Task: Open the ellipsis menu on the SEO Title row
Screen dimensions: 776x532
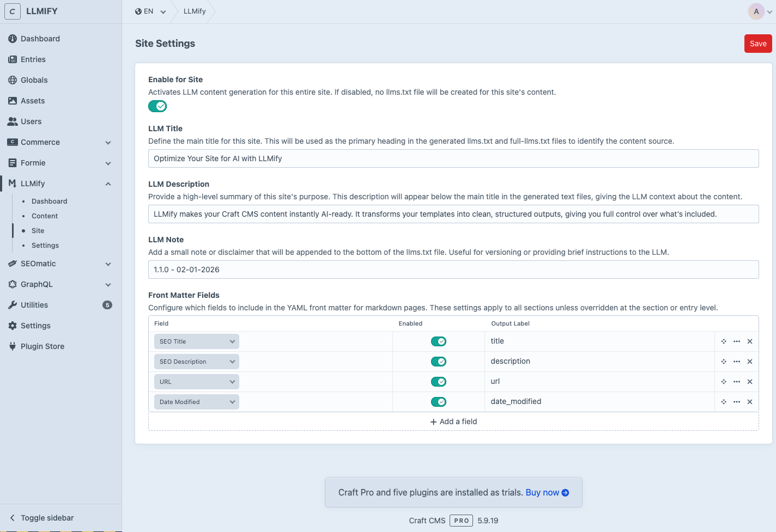Action: coord(736,341)
